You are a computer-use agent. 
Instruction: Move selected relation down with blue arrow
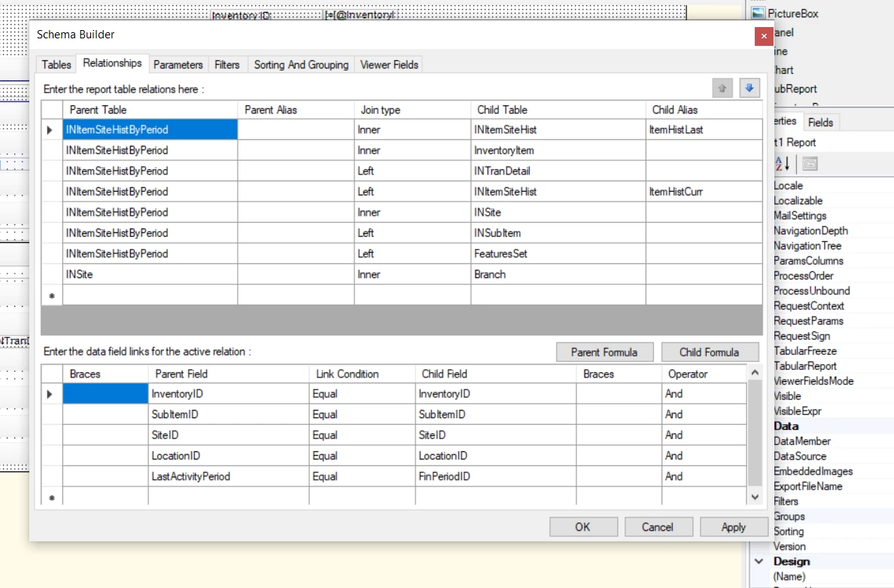pyautogui.click(x=750, y=88)
